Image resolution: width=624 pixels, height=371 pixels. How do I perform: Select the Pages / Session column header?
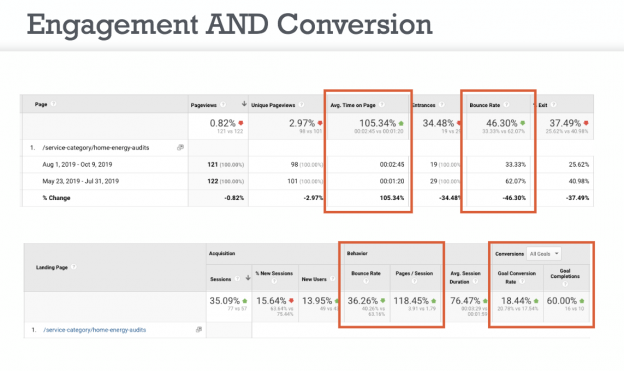click(x=414, y=273)
